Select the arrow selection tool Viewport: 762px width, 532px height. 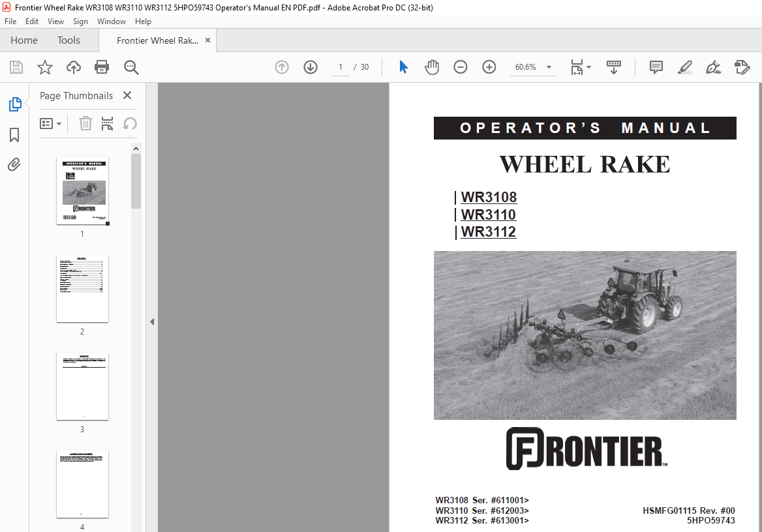point(403,67)
